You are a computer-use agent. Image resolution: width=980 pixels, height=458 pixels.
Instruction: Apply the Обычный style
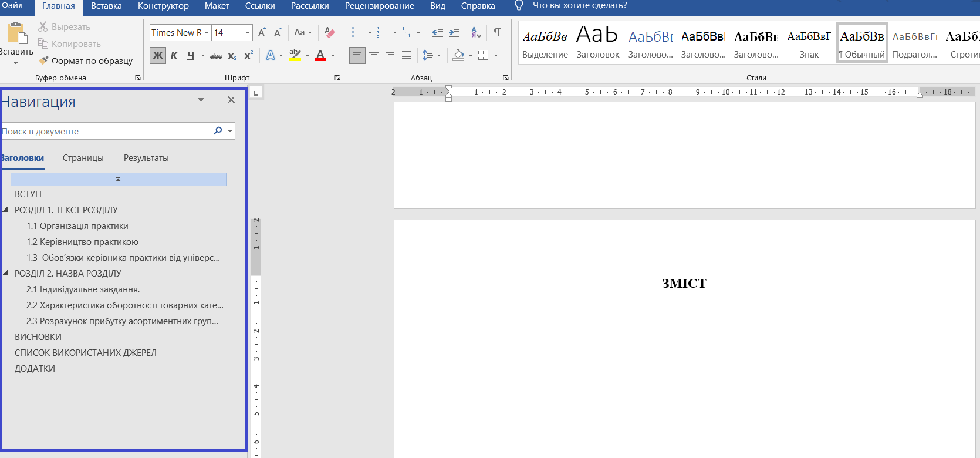pos(862,42)
